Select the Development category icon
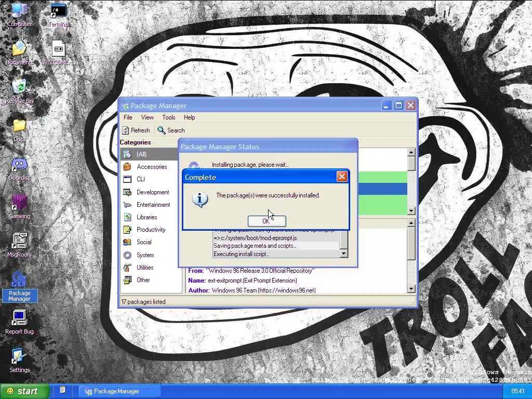 pos(127,192)
